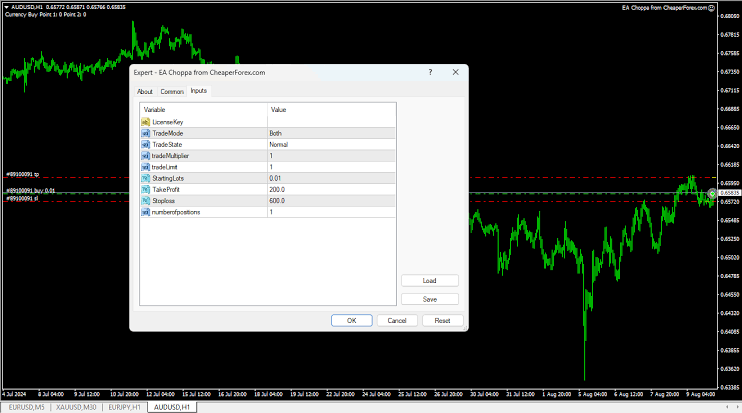Image resolution: width=742 pixels, height=413 pixels.
Task: Click the StartingLots variable name
Action: point(168,178)
